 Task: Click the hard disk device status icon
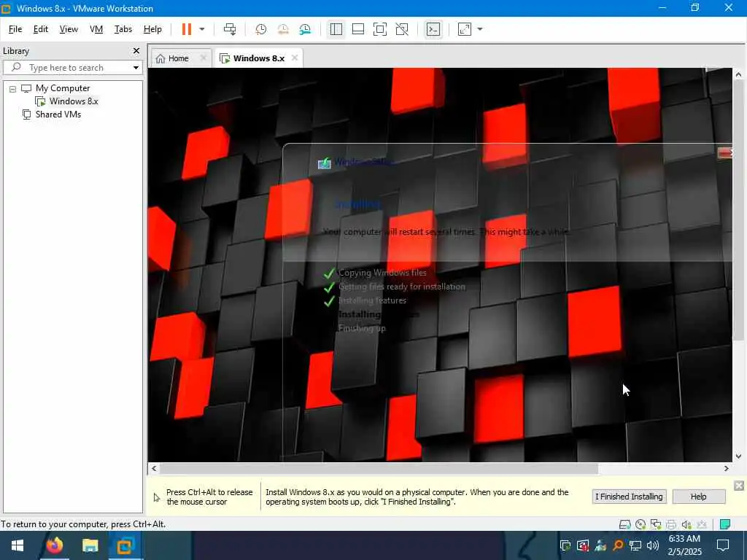[x=624, y=524]
